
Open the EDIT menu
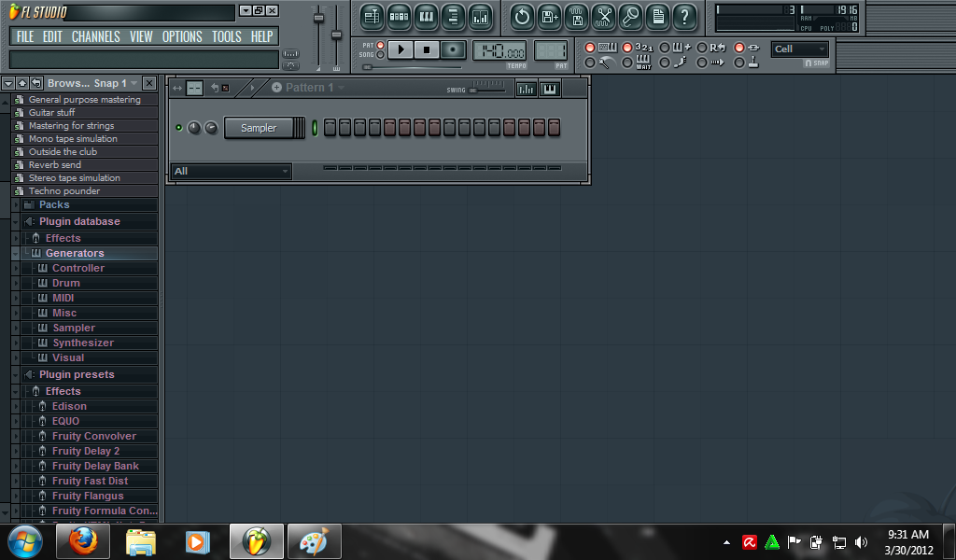(52, 36)
